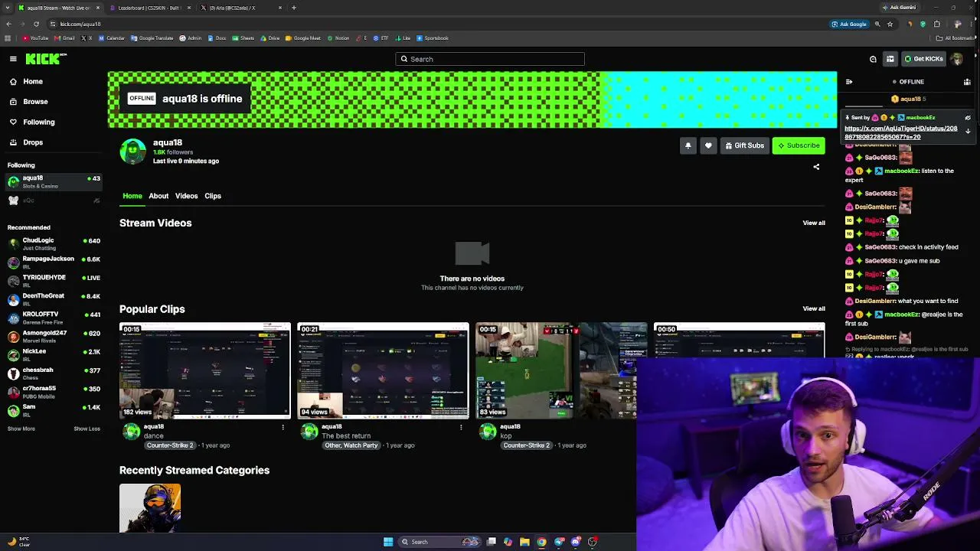Turn on notifications with the bell icon
Viewport: 980px width, 551px height.
(688, 145)
